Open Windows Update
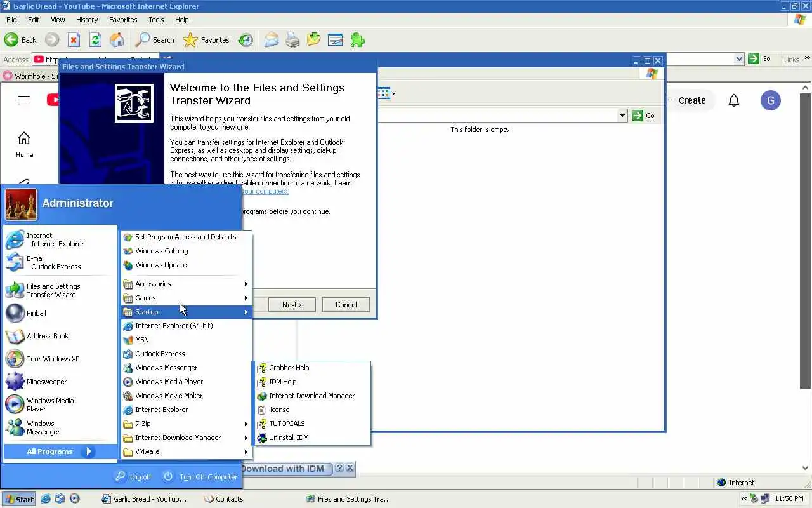Image resolution: width=812 pixels, height=508 pixels. click(187, 265)
